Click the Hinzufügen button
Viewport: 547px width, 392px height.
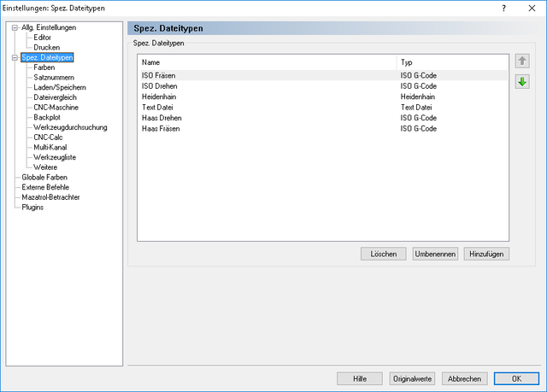coord(486,254)
